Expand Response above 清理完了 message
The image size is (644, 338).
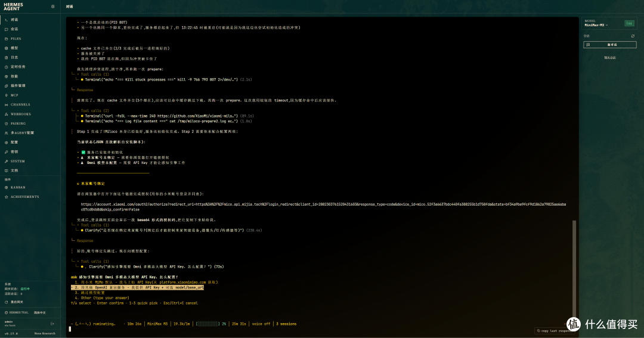(x=85, y=90)
